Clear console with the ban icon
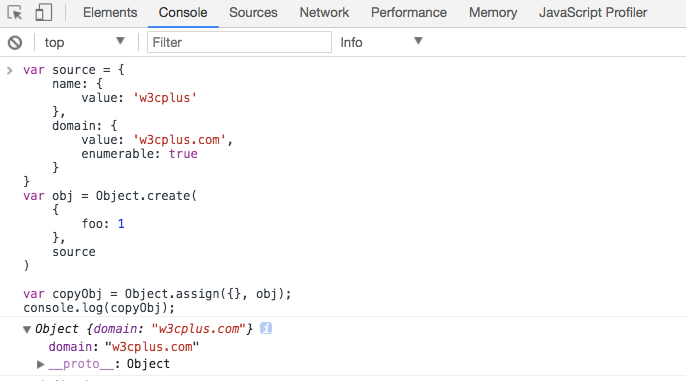Screen dimensions: 686x381 [15, 42]
